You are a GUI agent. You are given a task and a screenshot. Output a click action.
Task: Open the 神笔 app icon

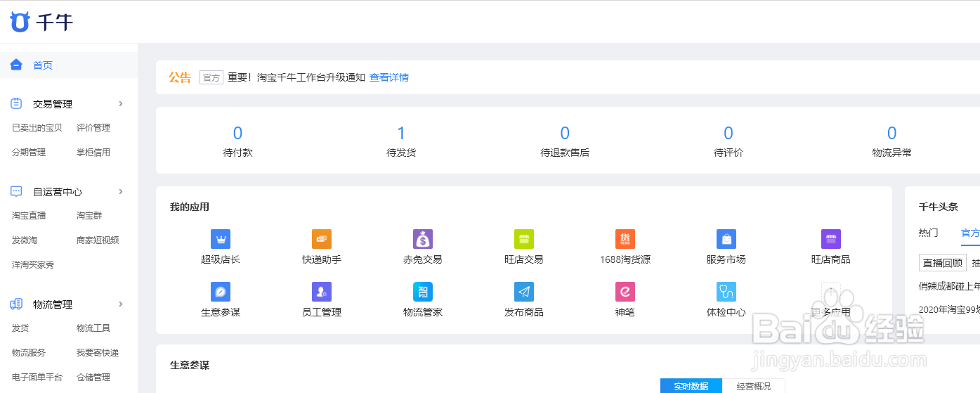[x=625, y=292]
